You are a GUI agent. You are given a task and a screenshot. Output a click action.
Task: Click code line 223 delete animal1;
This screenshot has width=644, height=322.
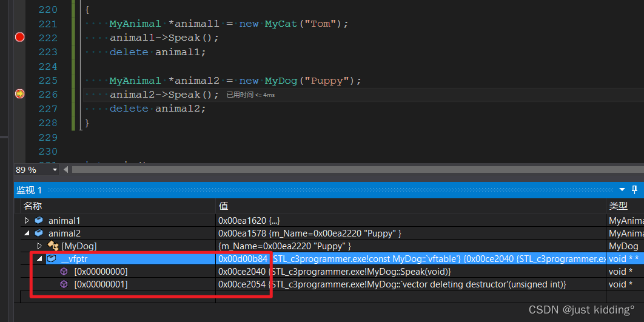(157, 52)
